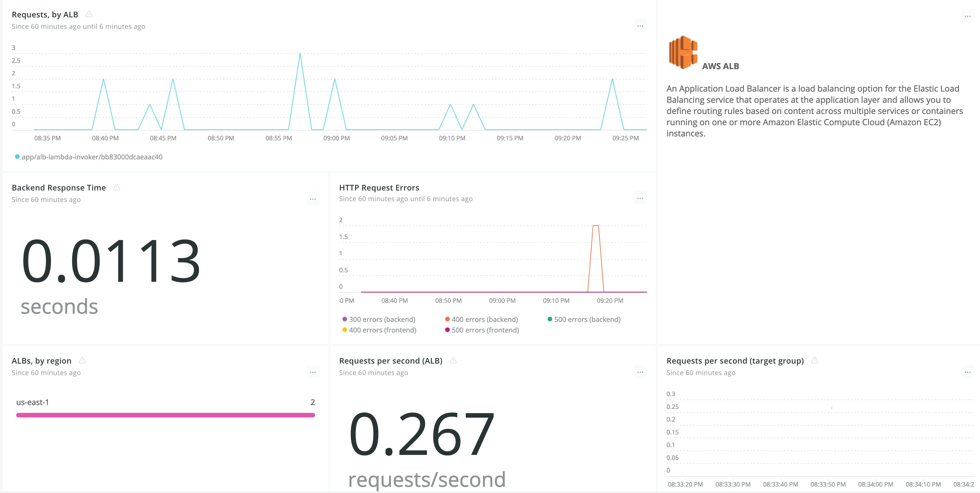The height and width of the screenshot is (493, 980).
Task: Open ellipsis menu on HTTP Request Errors widget
Action: coord(640,198)
